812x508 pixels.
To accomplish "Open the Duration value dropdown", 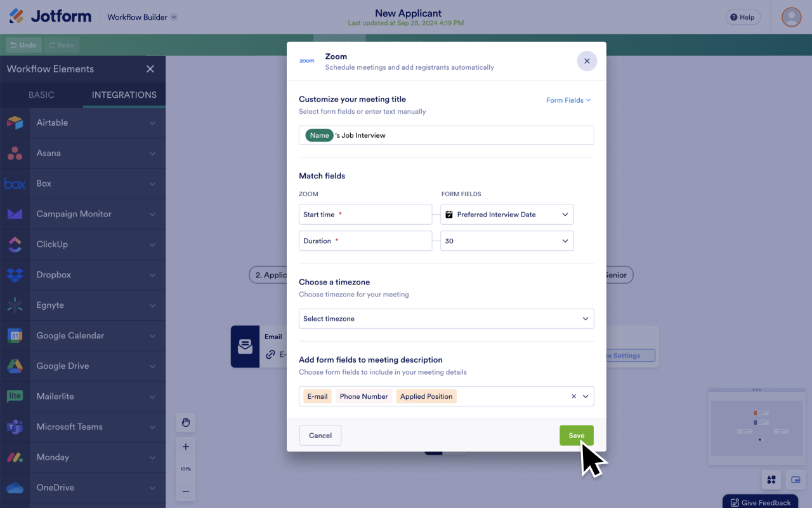I will pos(507,241).
